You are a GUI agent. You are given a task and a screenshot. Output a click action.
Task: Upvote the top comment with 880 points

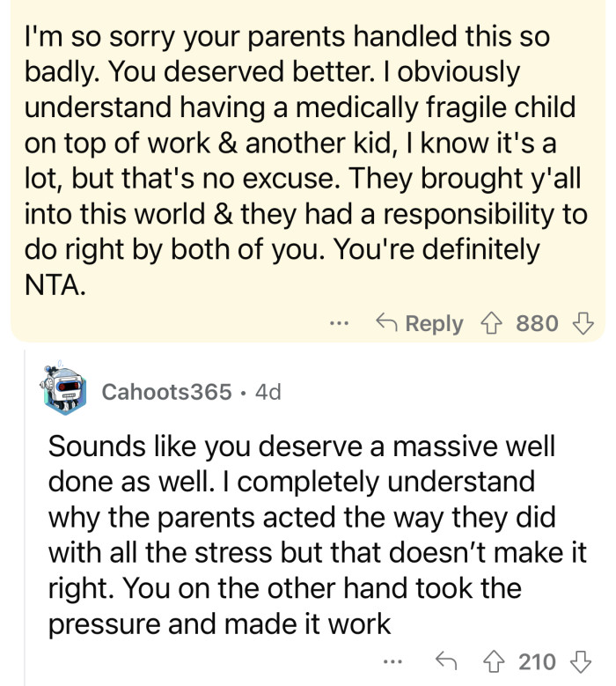(491, 324)
